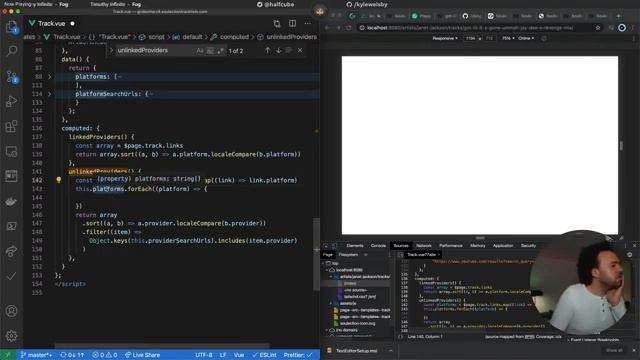The image size is (640, 360).
Task: Switch to the Network tab in DevTools
Action: pyautogui.click(x=424, y=246)
